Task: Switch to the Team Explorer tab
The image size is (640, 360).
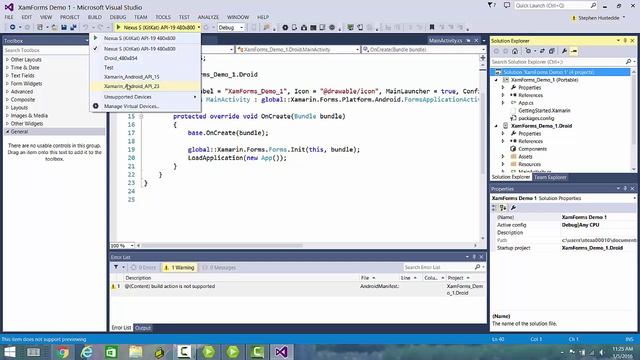Action: 550,177
